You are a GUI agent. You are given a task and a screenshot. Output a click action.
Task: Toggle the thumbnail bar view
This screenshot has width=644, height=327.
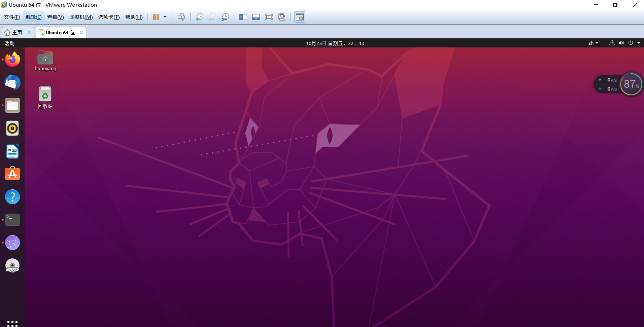click(x=256, y=17)
